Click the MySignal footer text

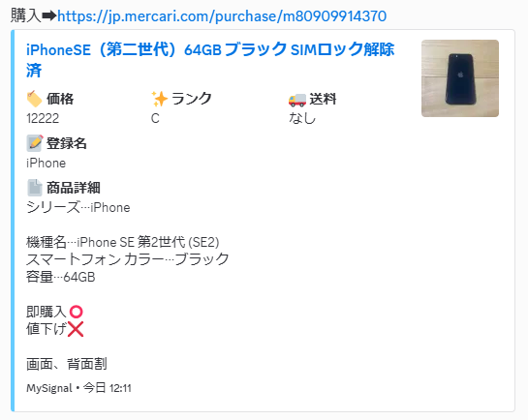pos(49,388)
